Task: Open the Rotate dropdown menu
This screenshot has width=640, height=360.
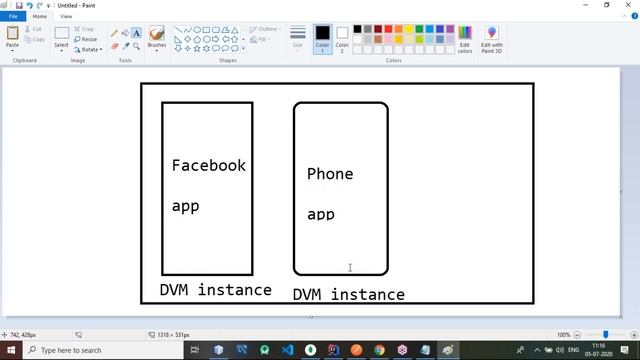Action: coord(88,49)
